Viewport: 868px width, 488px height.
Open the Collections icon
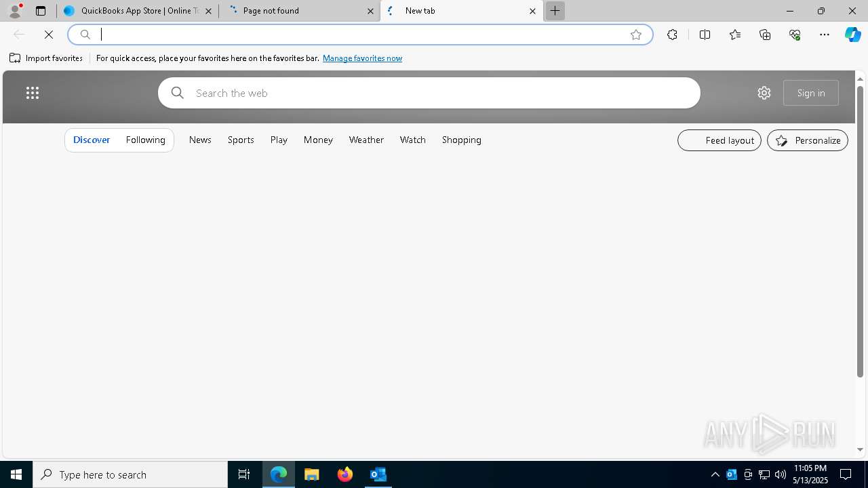click(x=765, y=35)
